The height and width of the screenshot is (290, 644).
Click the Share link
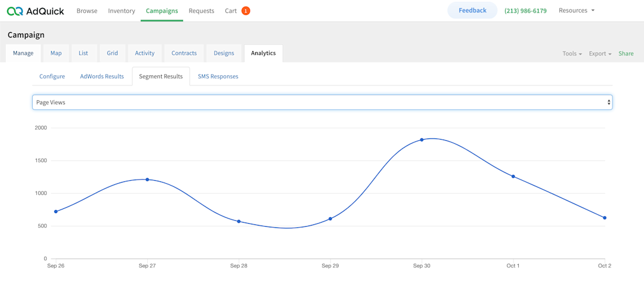[626, 54]
